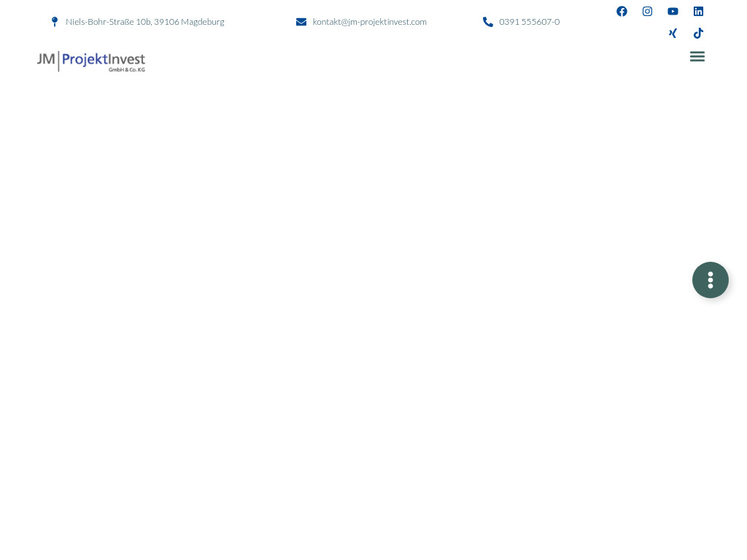
Task: Click the JM ProjektInvest logo
Action: point(90,61)
